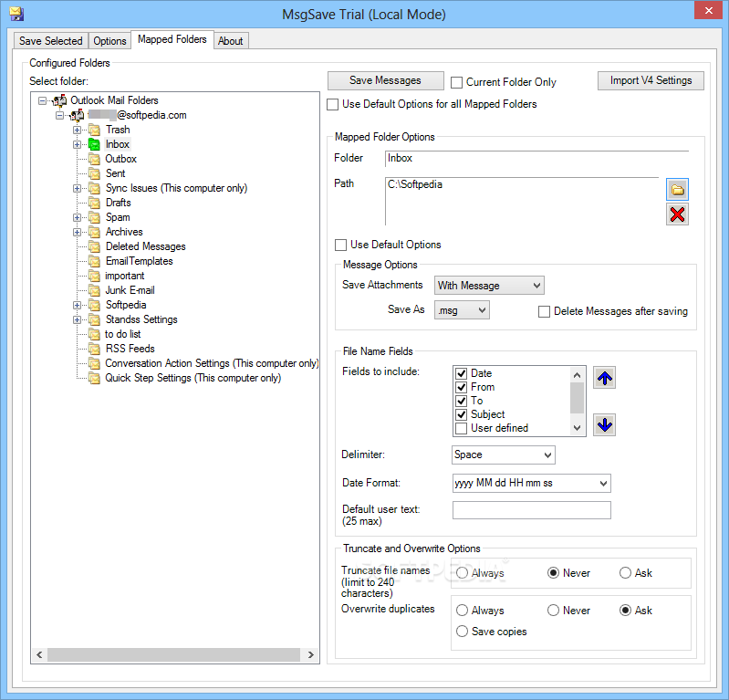
Task: Open the Save As format dropdown
Action: tap(462, 309)
